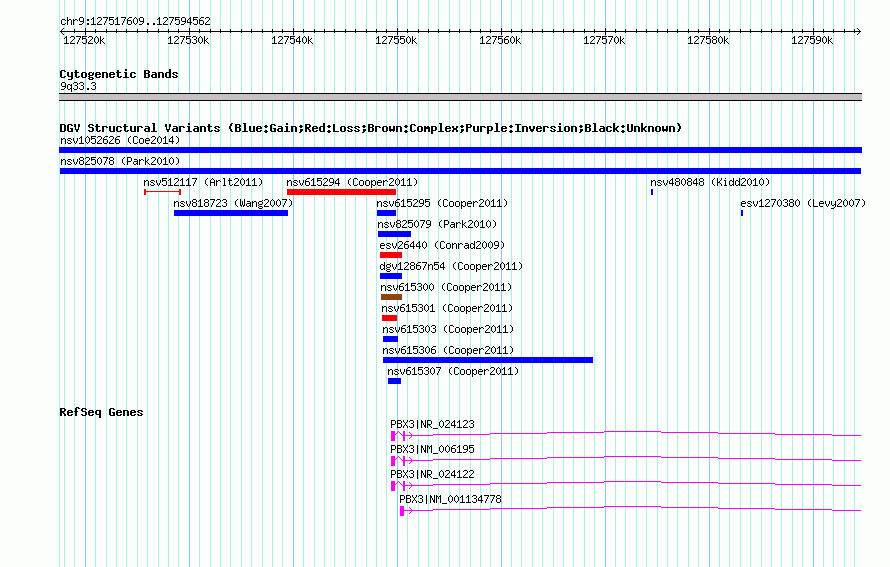Select the red nsv615294 loss bar

[341, 192]
